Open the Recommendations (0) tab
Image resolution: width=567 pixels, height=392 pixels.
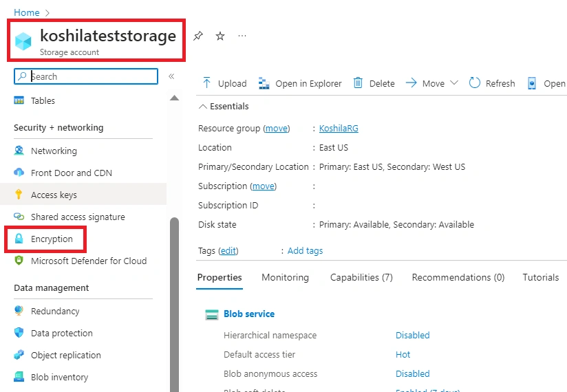[458, 277]
